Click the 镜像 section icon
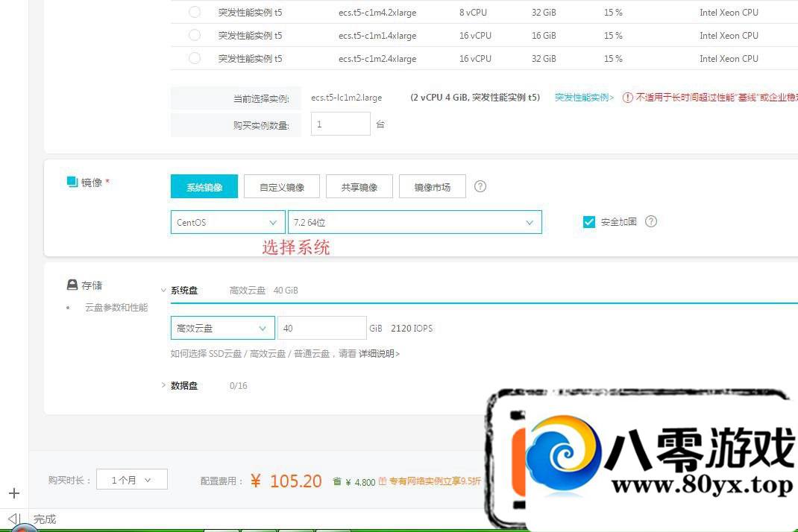 (72, 182)
